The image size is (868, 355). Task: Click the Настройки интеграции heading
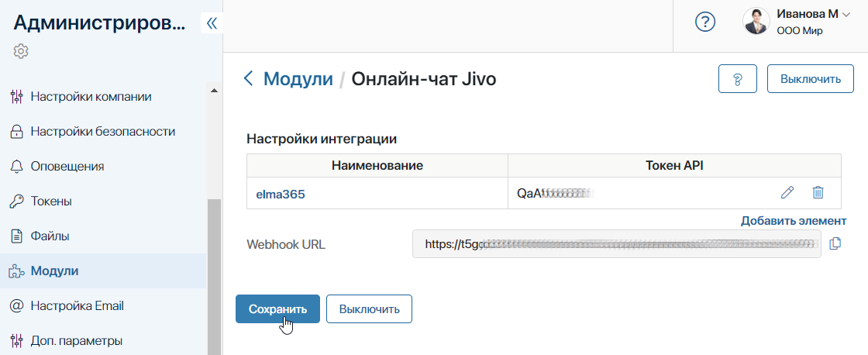322,139
